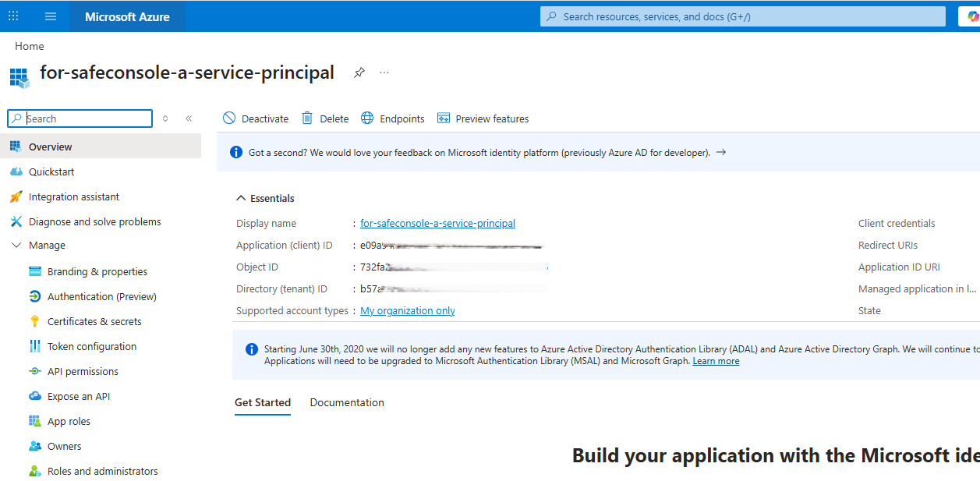Click the Token configuration bars icon

[x=34, y=346]
